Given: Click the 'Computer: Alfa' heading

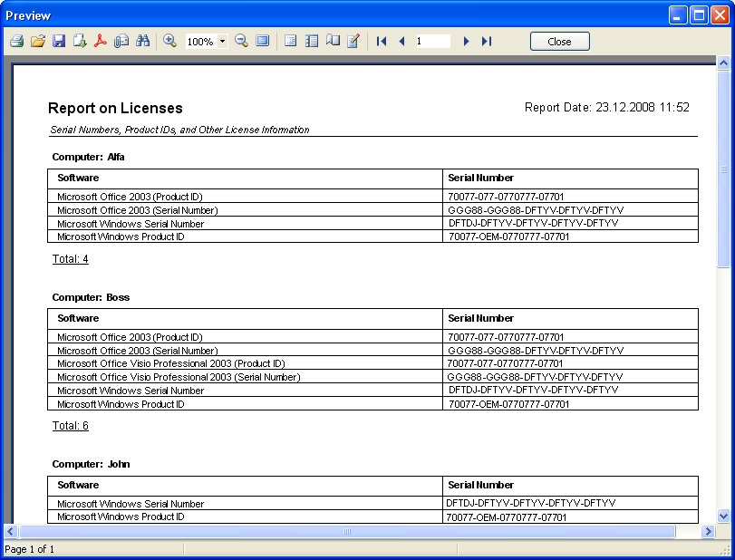Looking at the screenshot, I should click(x=88, y=157).
